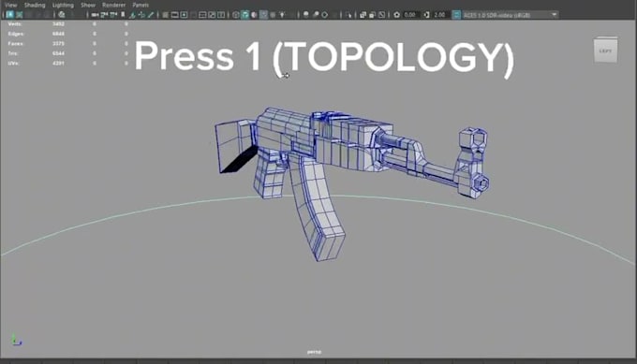Click the persp camera label
Viewport: 637px width, 364px height.
pos(314,352)
